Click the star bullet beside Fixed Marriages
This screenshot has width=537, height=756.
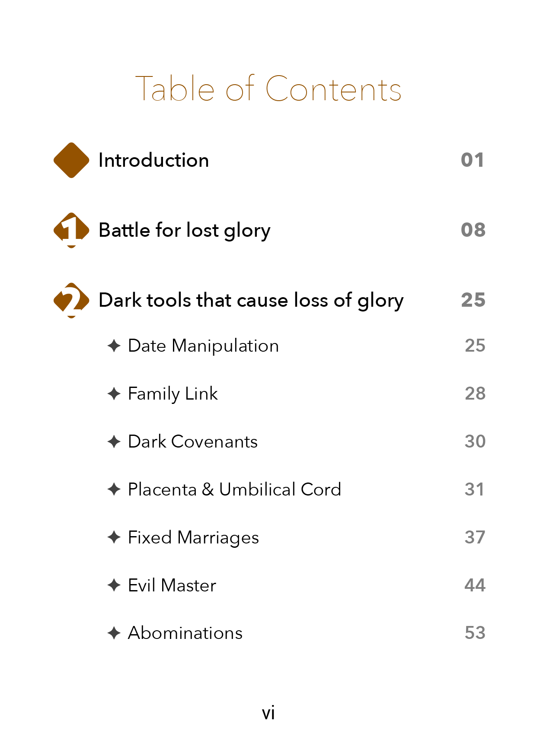(114, 537)
